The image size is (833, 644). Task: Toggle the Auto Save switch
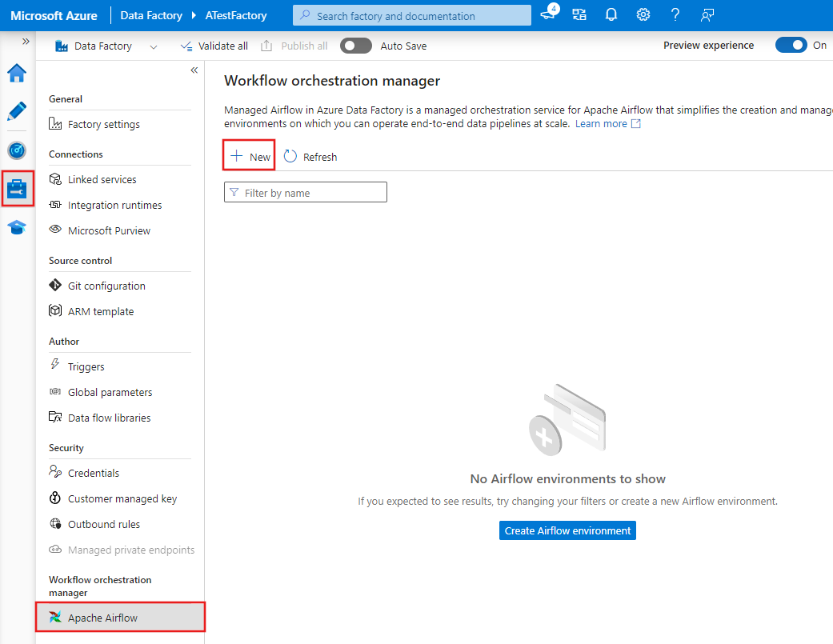click(x=356, y=46)
